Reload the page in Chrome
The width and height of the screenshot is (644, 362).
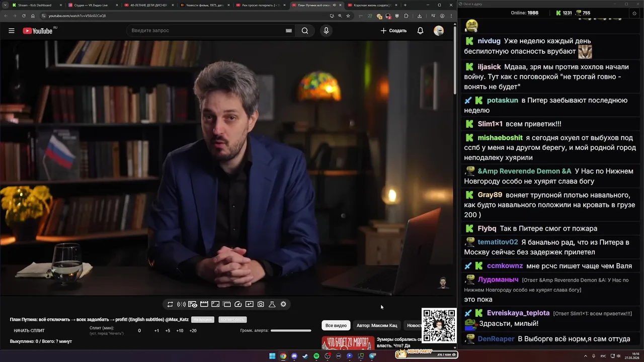[x=23, y=16]
